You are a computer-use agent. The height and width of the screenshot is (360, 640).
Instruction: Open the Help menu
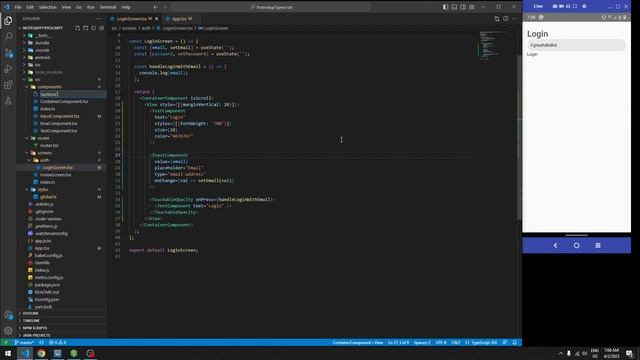pos(126,7)
